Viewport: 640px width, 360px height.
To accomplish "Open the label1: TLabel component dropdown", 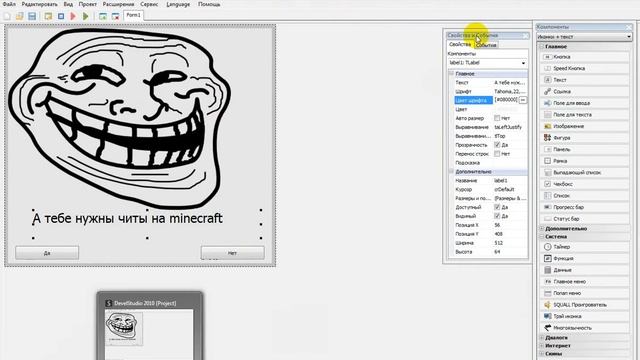I will 523,63.
